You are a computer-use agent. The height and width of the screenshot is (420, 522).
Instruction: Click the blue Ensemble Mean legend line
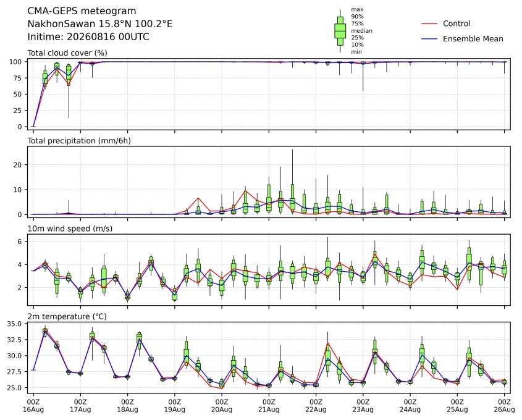pyautogui.click(x=429, y=39)
